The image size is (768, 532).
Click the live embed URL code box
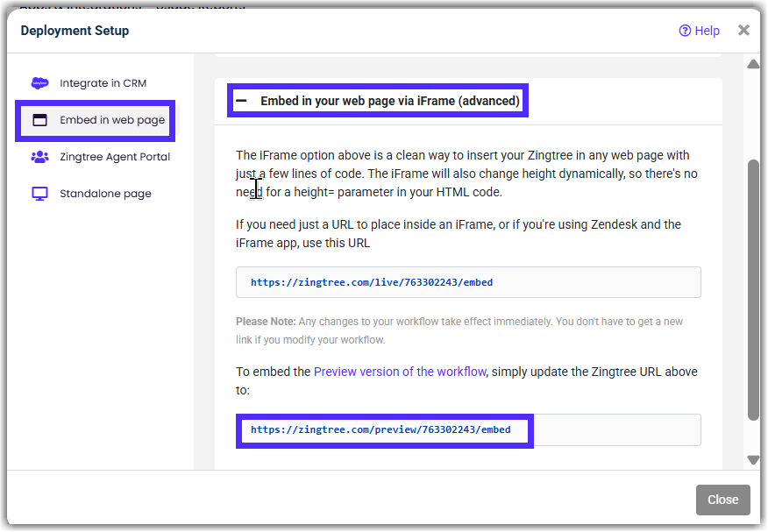pyautogui.click(x=467, y=282)
